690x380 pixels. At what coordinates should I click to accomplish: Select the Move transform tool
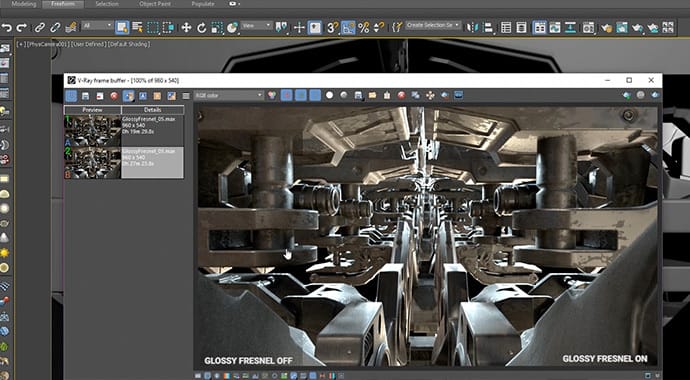pos(186,28)
